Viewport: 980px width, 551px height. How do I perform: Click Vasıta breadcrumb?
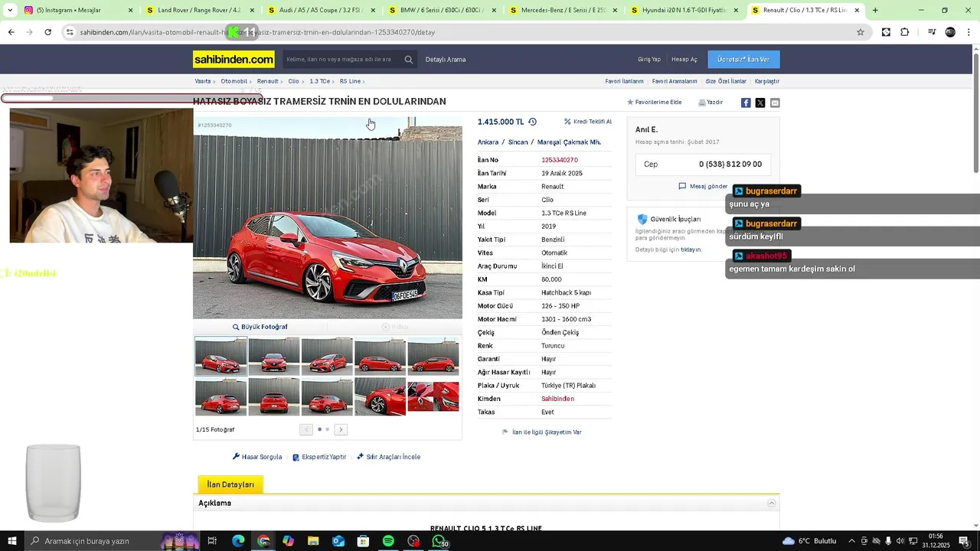tap(203, 81)
